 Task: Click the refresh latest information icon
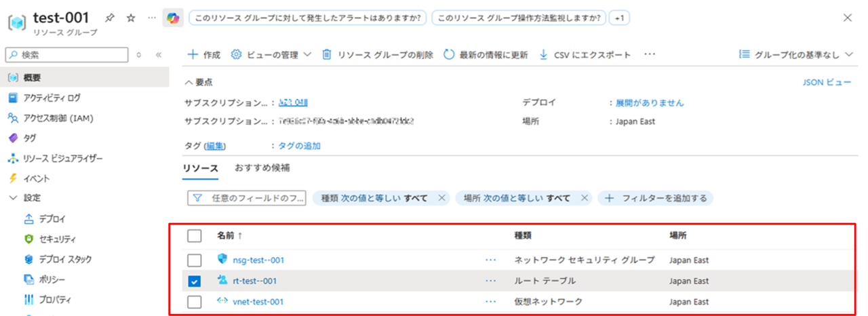pyautogui.click(x=449, y=55)
